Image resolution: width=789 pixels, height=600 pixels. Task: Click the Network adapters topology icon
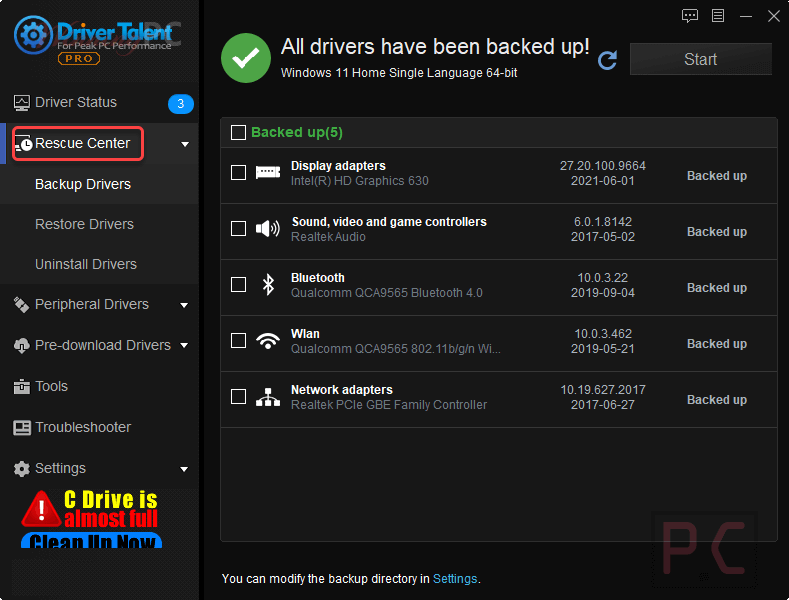[268, 397]
